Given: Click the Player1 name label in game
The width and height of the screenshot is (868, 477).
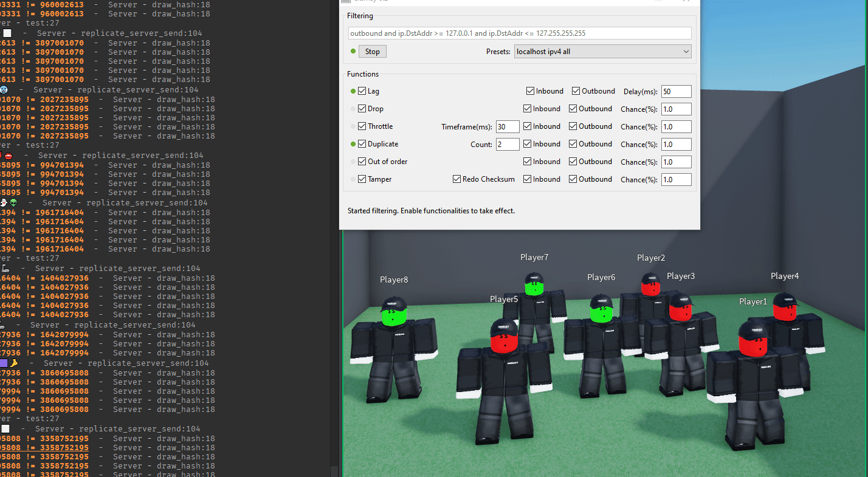Looking at the screenshot, I should (753, 301).
